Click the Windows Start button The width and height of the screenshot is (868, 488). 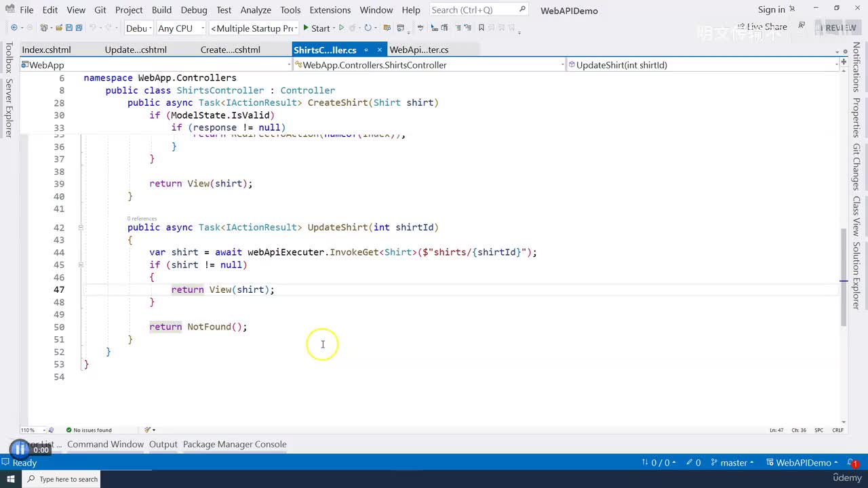coord(11,479)
